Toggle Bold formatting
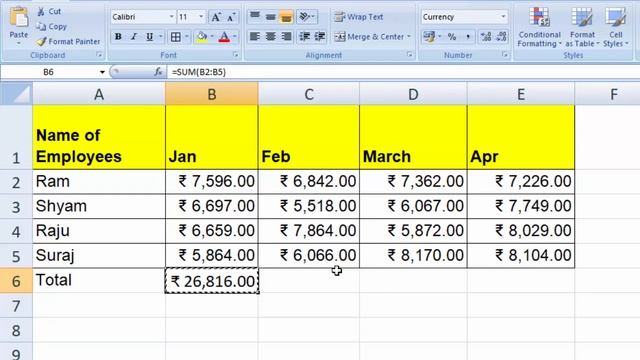Screen dimensions: 640x360 [118, 37]
